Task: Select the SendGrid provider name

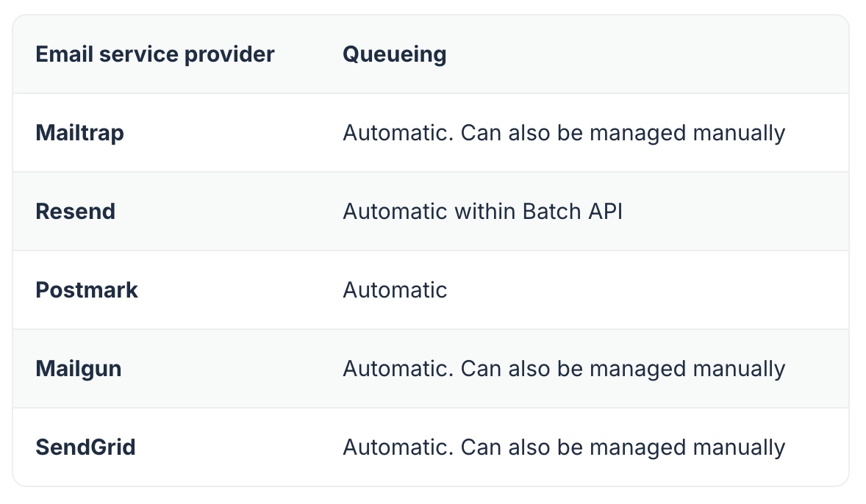Action: [85, 447]
